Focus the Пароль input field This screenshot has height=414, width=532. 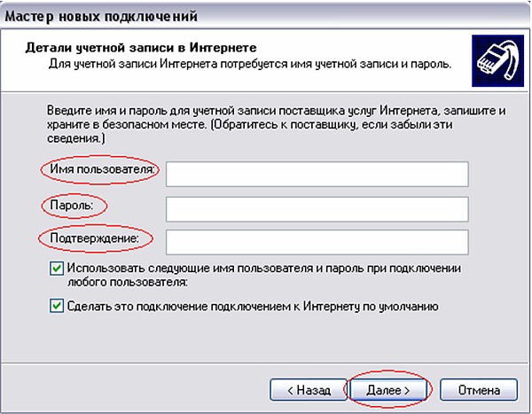(x=317, y=207)
